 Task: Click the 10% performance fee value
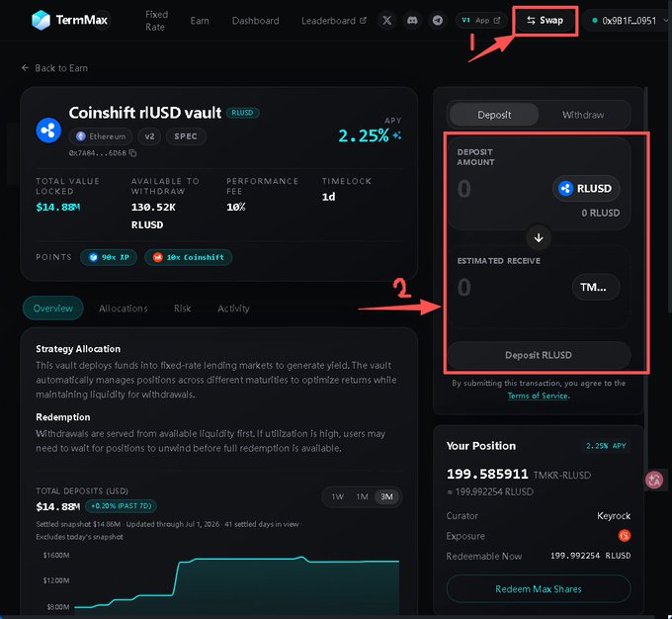pyautogui.click(x=236, y=208)
